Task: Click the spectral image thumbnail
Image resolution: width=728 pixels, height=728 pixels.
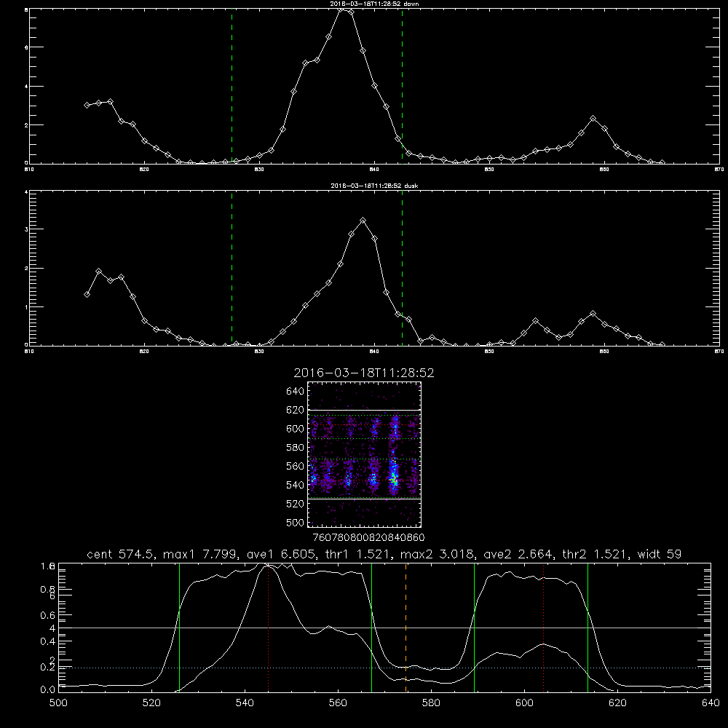Action: (365, 454)
